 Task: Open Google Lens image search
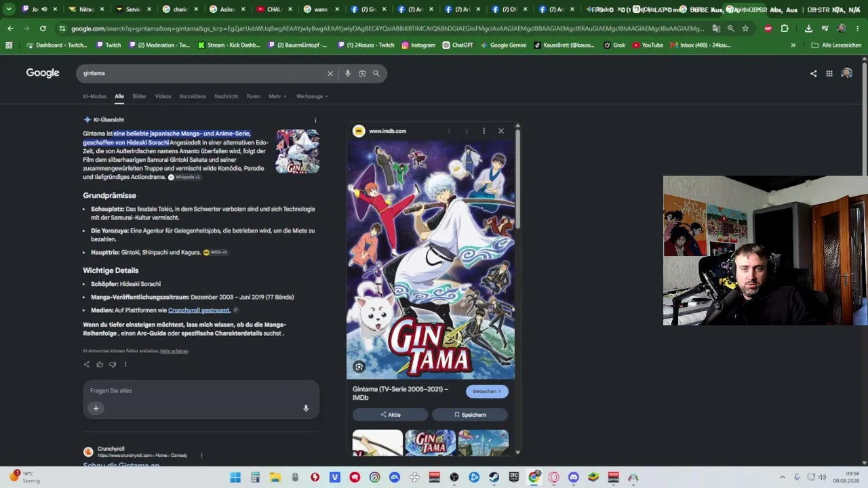362,73
